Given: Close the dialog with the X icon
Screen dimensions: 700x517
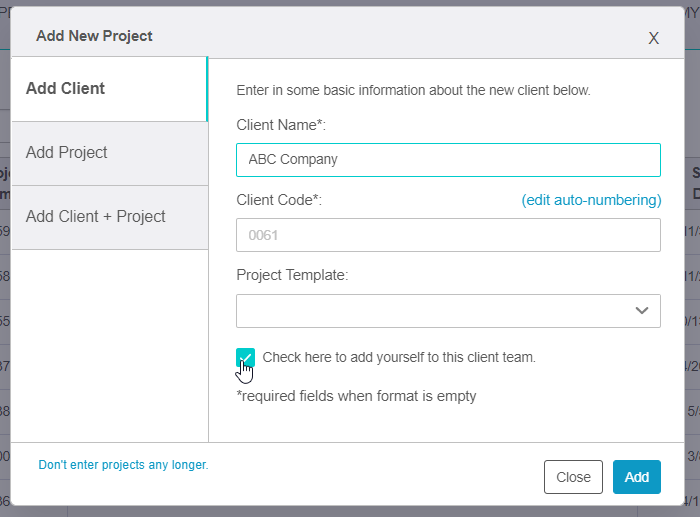Looking at the screenshot, I should click(x=653, y=38).
